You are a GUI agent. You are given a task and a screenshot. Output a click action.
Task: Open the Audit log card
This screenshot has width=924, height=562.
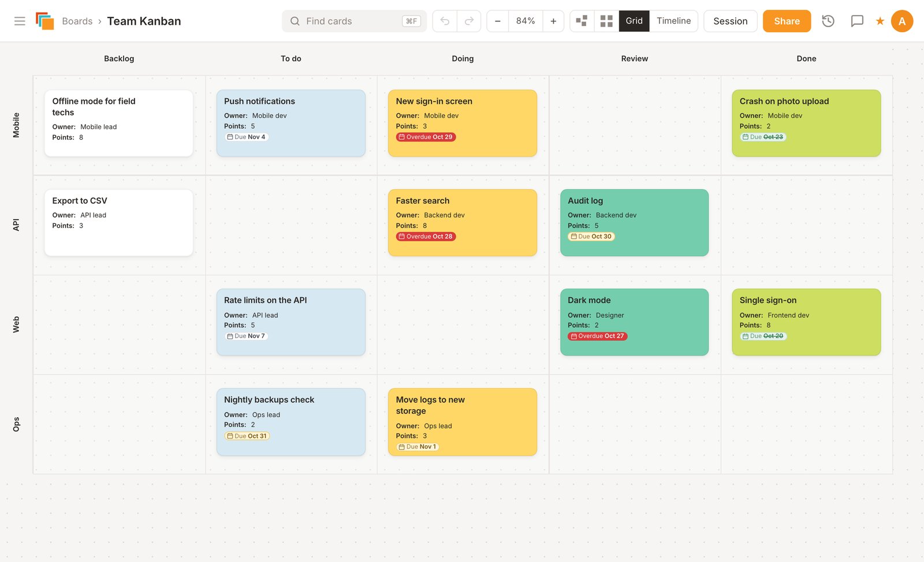[635, 223]
